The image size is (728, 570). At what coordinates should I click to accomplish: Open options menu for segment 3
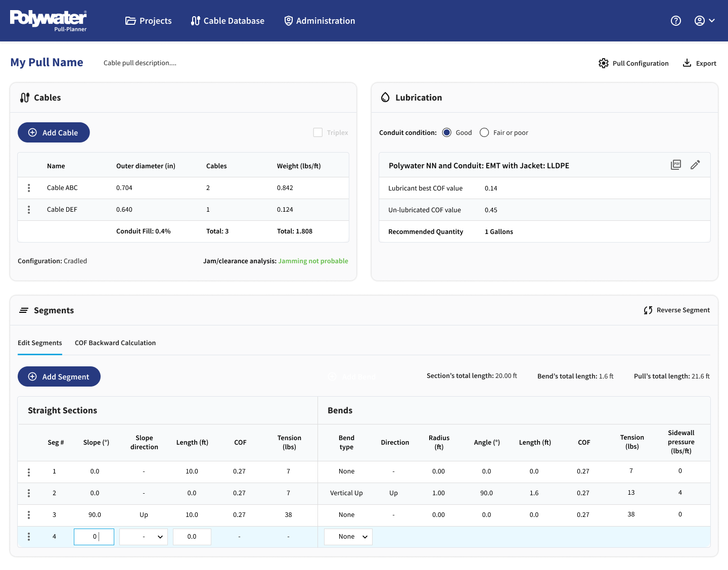coord(29,515)
